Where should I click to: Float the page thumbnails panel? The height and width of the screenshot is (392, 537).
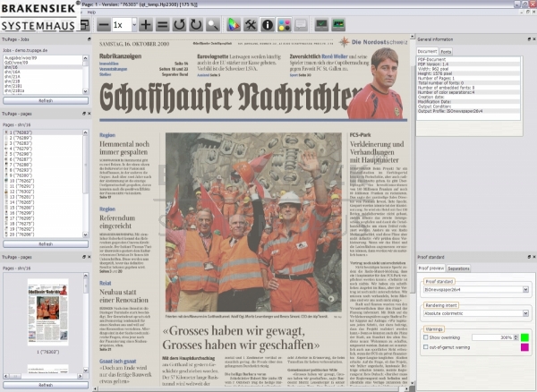pos(84,257)
